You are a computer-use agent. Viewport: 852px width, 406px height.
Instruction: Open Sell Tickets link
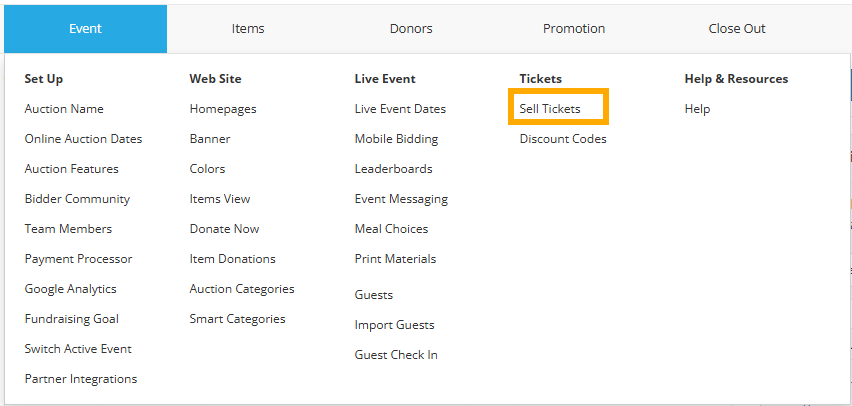[550, 109]
